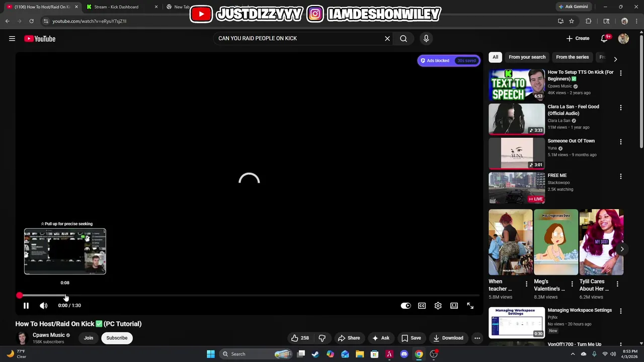Viewport: 644px width, 362px height.
Task: Click the Ads blocked badge
Action: [449, 60]
